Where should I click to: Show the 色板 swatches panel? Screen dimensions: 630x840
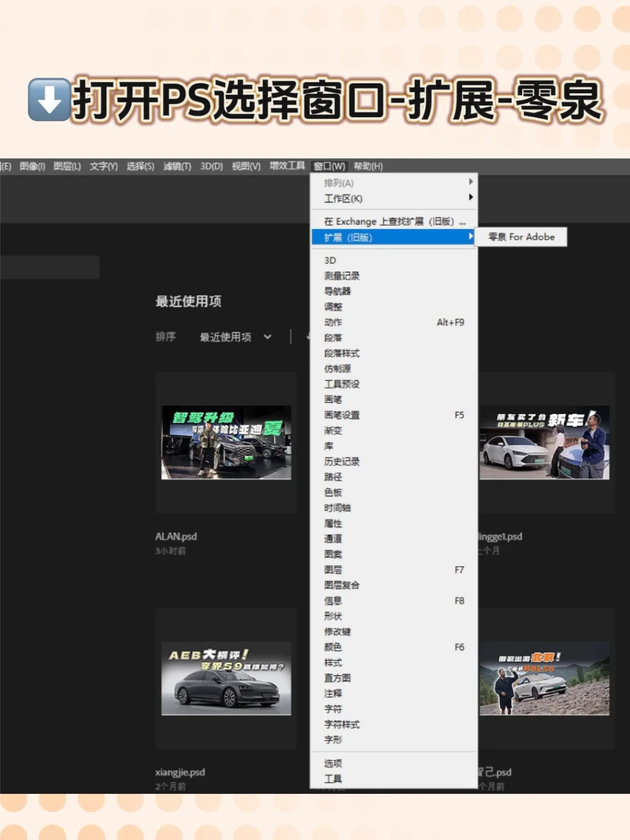pyautogui.click(x=332, y=492)
